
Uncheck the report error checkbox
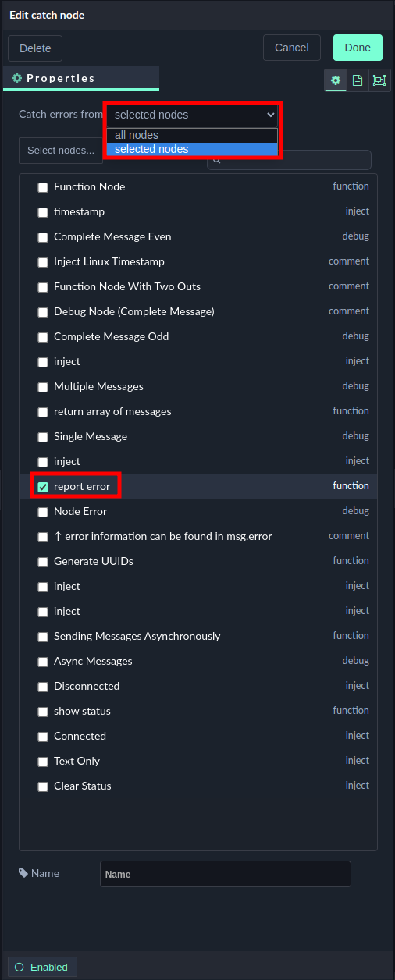point(43,487)
